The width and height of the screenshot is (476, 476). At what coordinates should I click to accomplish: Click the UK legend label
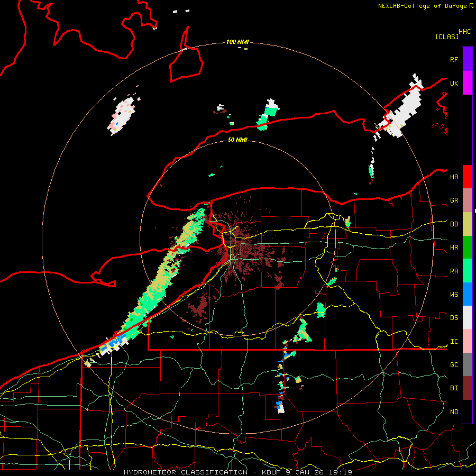454,83
